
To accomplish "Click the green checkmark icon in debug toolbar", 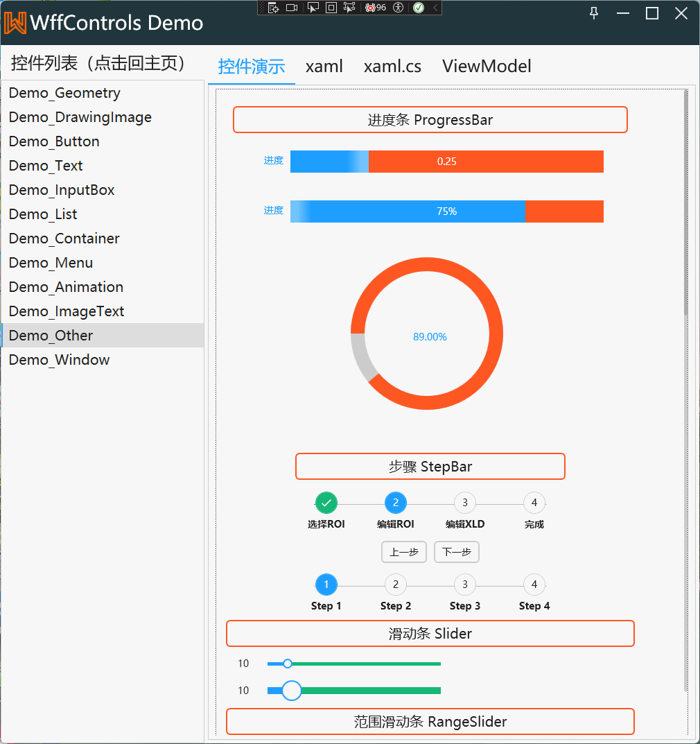I will (419, 8).
